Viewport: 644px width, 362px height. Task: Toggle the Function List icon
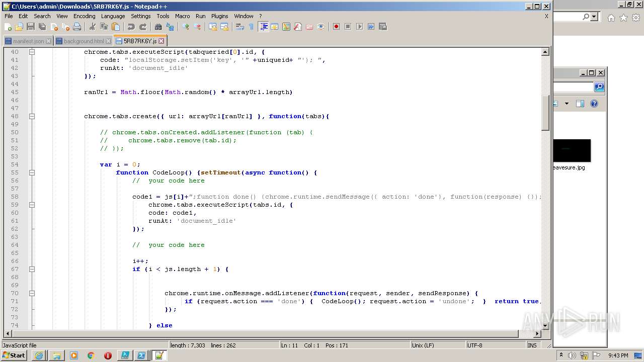click(x=298, y=27)
